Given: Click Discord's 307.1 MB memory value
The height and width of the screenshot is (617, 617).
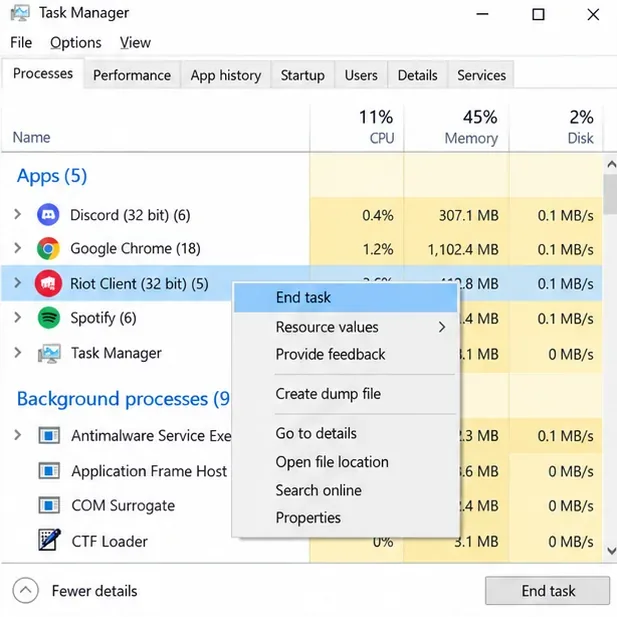Looking at the screenshot, I should point(469,215).
